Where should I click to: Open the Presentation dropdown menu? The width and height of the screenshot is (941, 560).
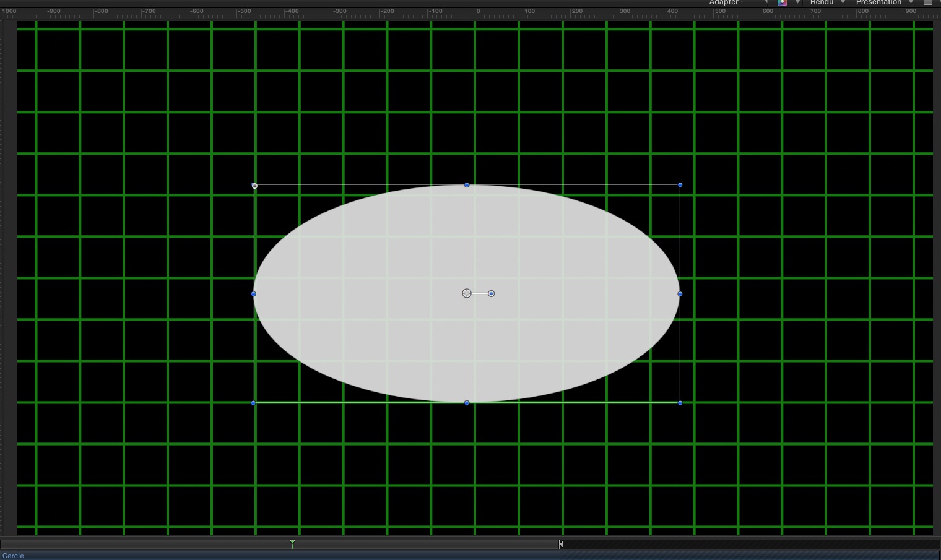pos(883,2)
